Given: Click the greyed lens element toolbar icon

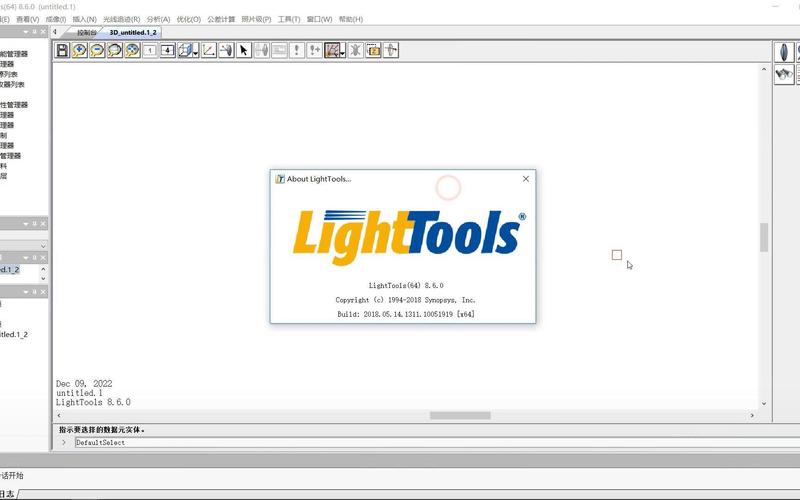Looking at the screenshot, I should pyautogui.click(x=262, y=50).
